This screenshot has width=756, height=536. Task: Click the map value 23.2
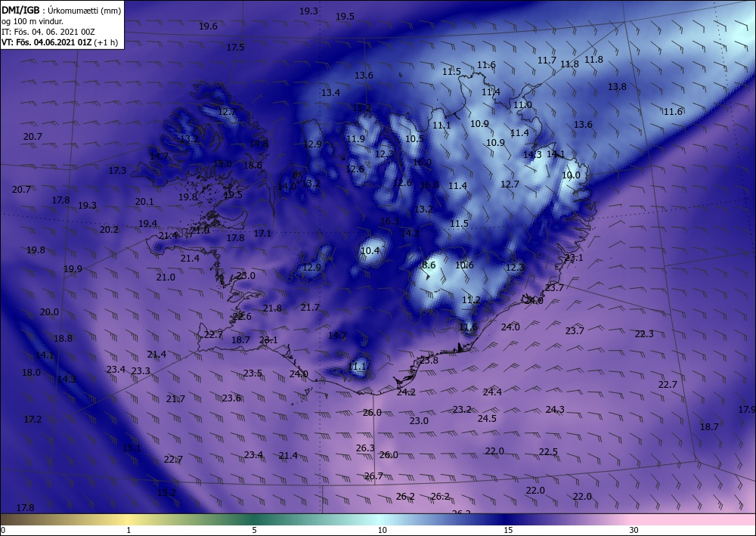(462, 410)
